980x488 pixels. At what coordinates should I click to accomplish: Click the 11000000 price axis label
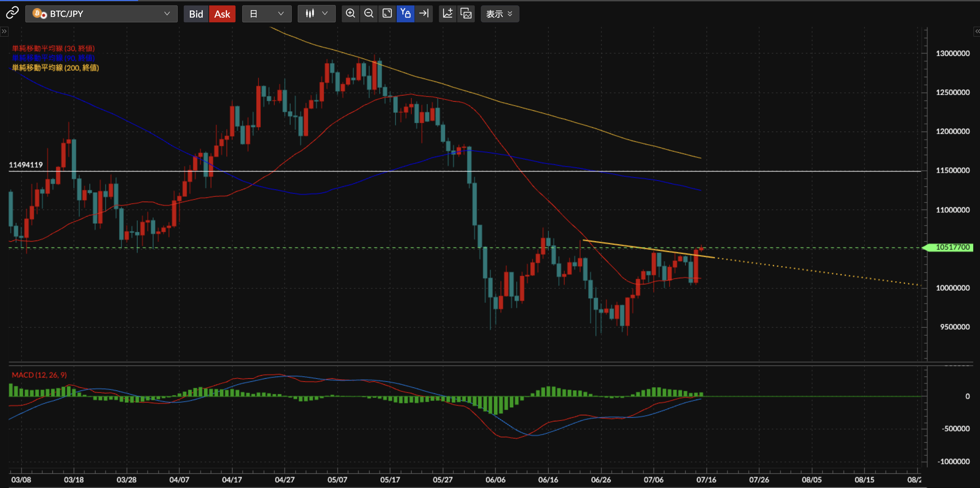953,210
